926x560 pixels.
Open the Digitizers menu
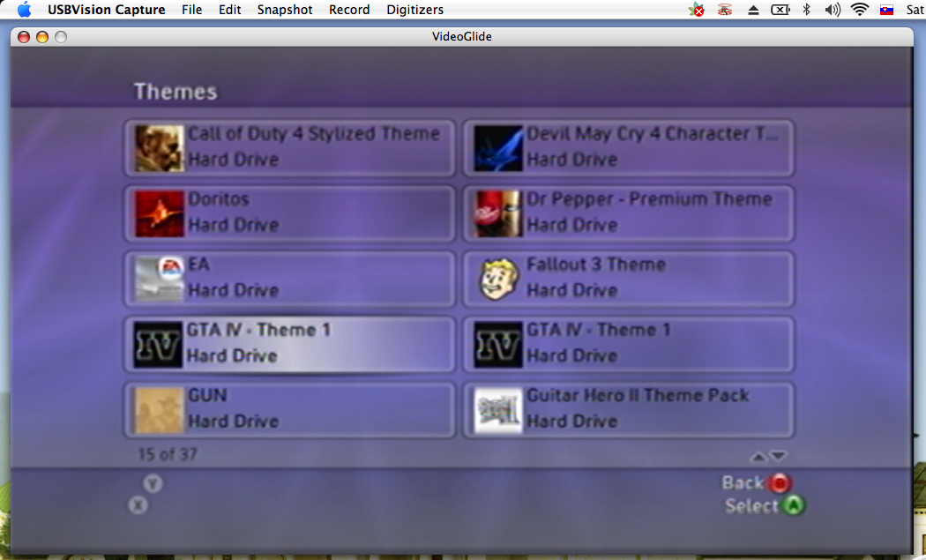[414, 10]
